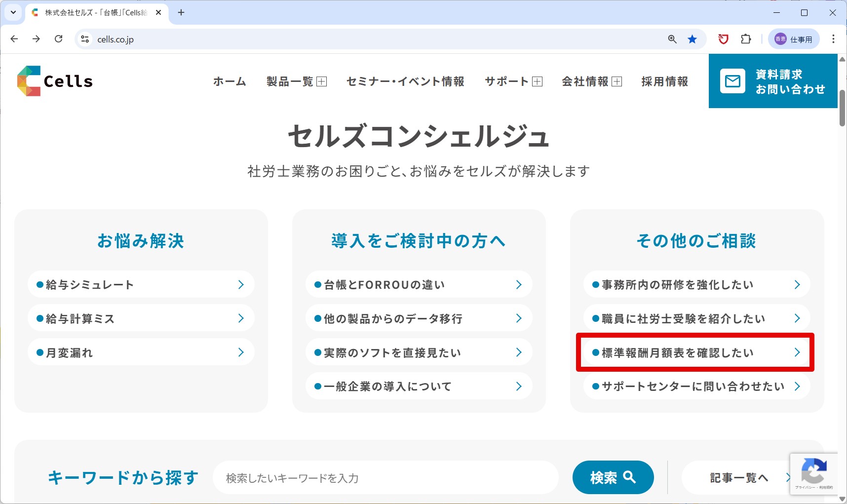Click the 資料請求 お問い合わせ button
This screenshot has height=504, width=847.
tap(772, 81)
